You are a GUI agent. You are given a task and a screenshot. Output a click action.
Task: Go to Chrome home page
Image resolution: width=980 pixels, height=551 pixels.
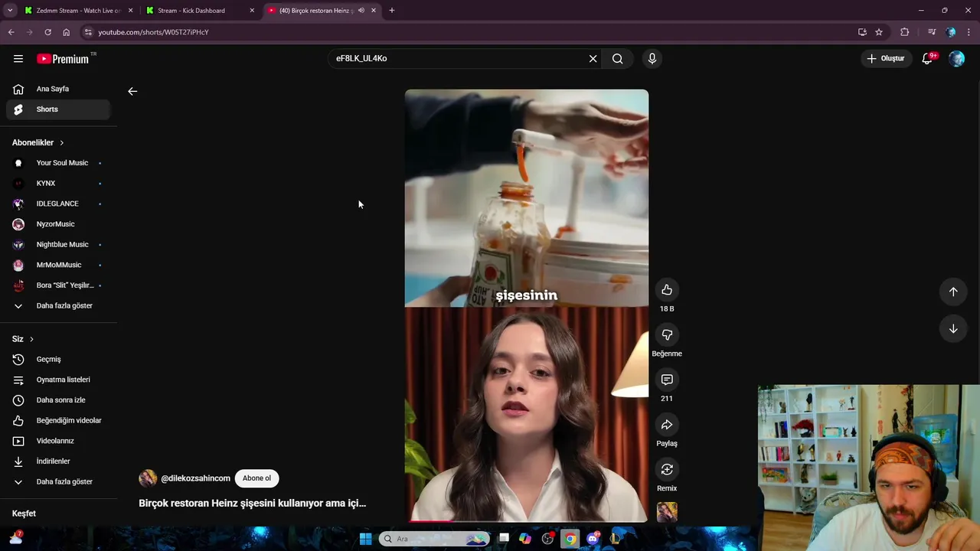66,32
